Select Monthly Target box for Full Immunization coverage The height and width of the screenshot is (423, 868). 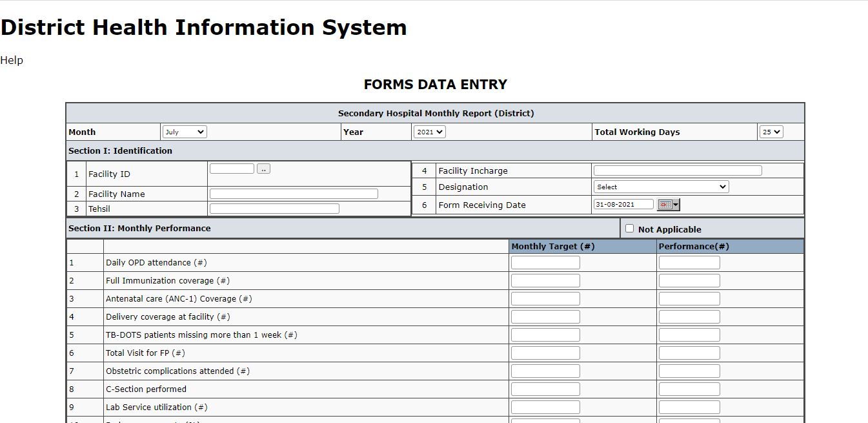point(545,281)
